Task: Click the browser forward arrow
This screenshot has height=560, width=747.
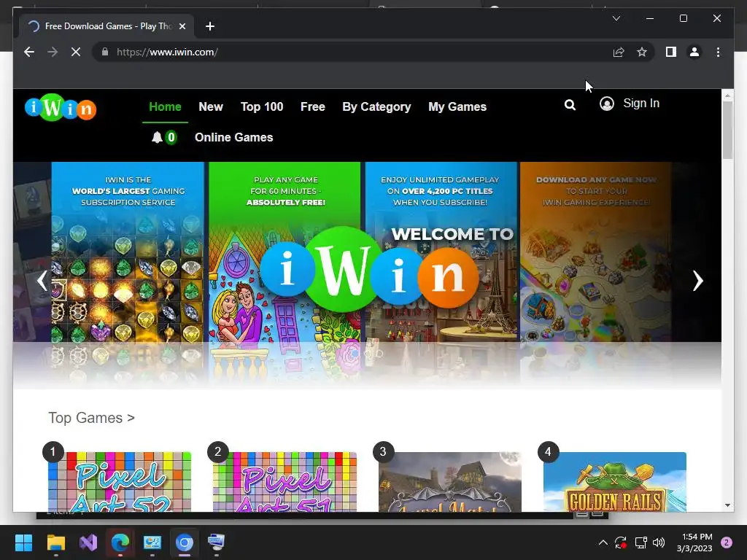Action: (x=53, y=52)
